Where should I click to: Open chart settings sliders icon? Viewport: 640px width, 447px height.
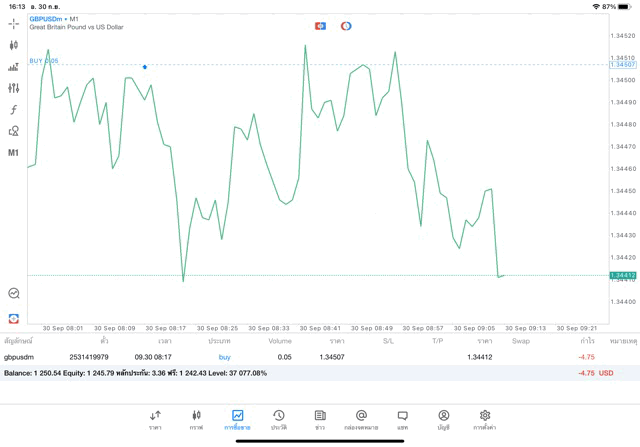pos(13,88)
